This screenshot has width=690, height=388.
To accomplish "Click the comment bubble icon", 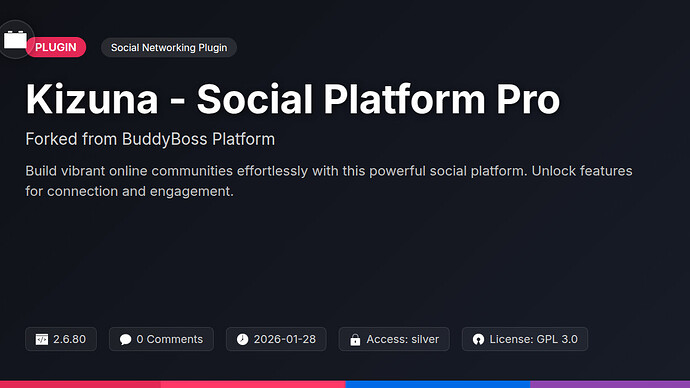I will [x=125, y=339].
